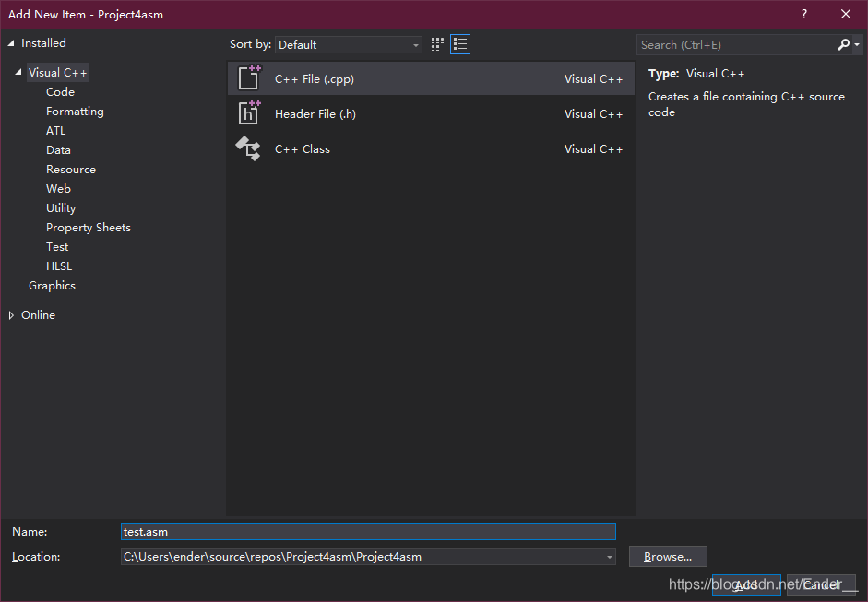The image size is (868, 602).
Task: Select the Graphics category
Action: click(52, 285)
